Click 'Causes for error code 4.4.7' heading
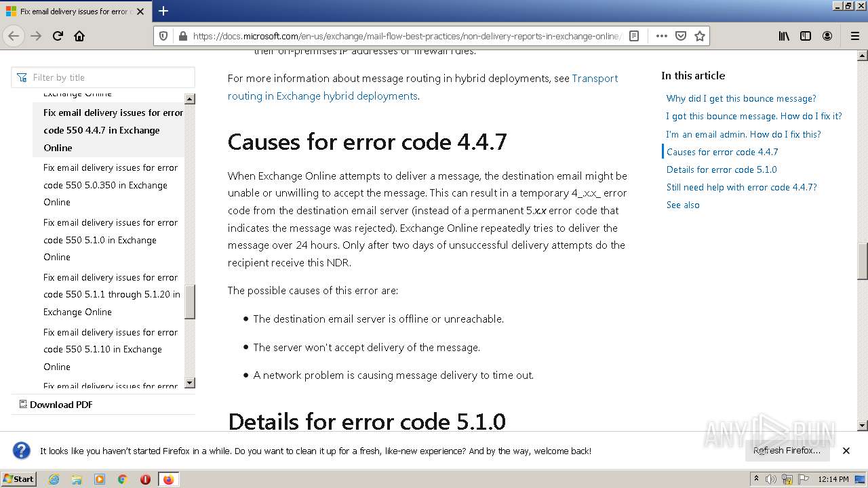Viewport: 868px width, 488px height. coord(367,142)
